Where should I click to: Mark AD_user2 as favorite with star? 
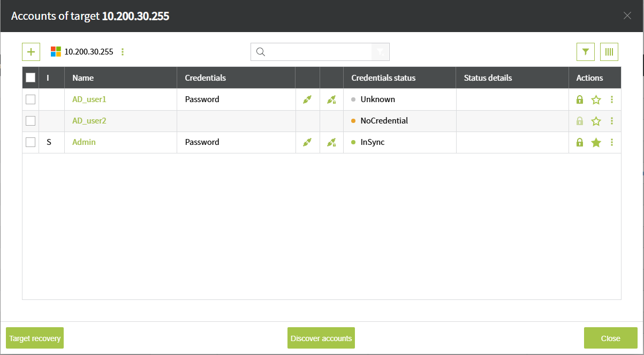pyautogui.click(x=596, y=121)
